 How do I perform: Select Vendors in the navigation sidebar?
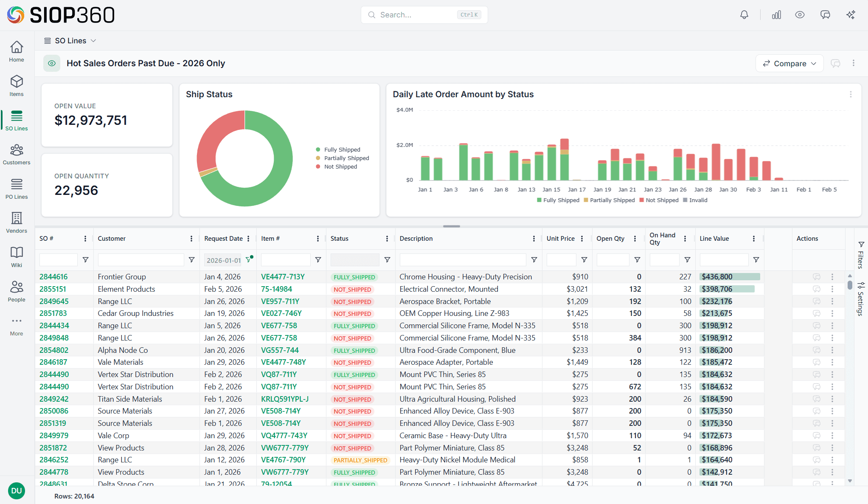click(x=16, y=222)
